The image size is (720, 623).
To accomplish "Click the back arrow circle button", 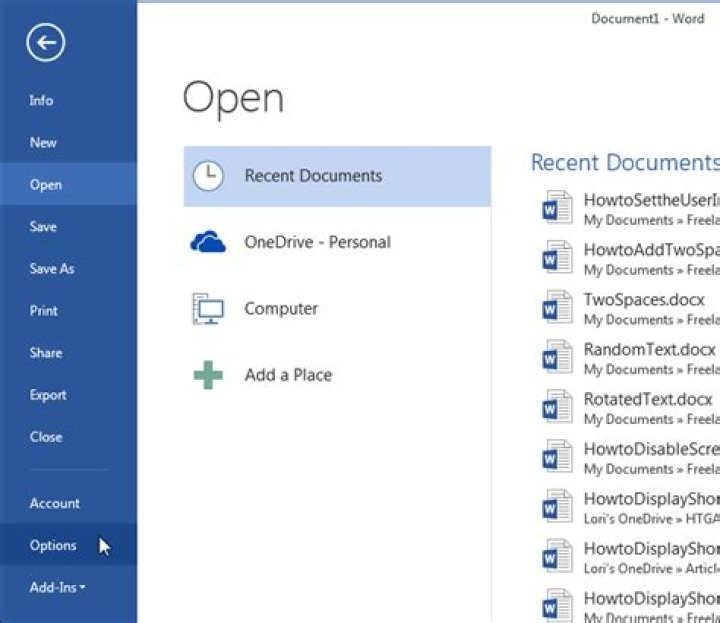I will (x=45, y=43).
